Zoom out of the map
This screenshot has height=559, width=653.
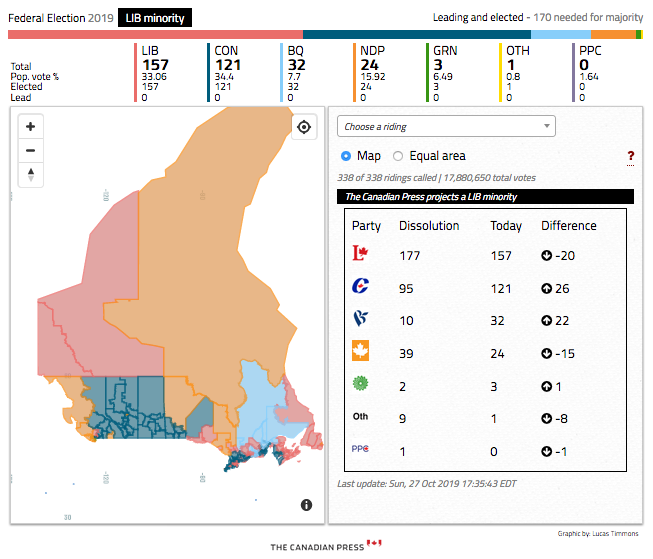30,150
